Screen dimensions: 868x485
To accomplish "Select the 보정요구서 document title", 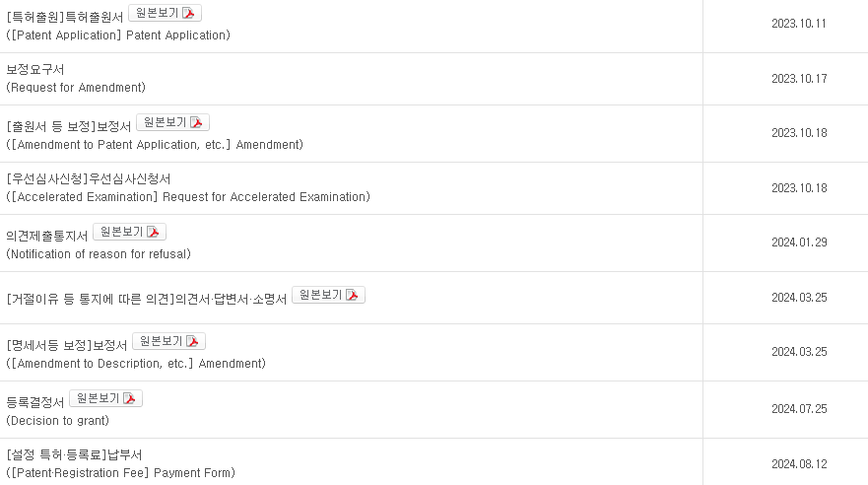I will click(x=34, y=70).
